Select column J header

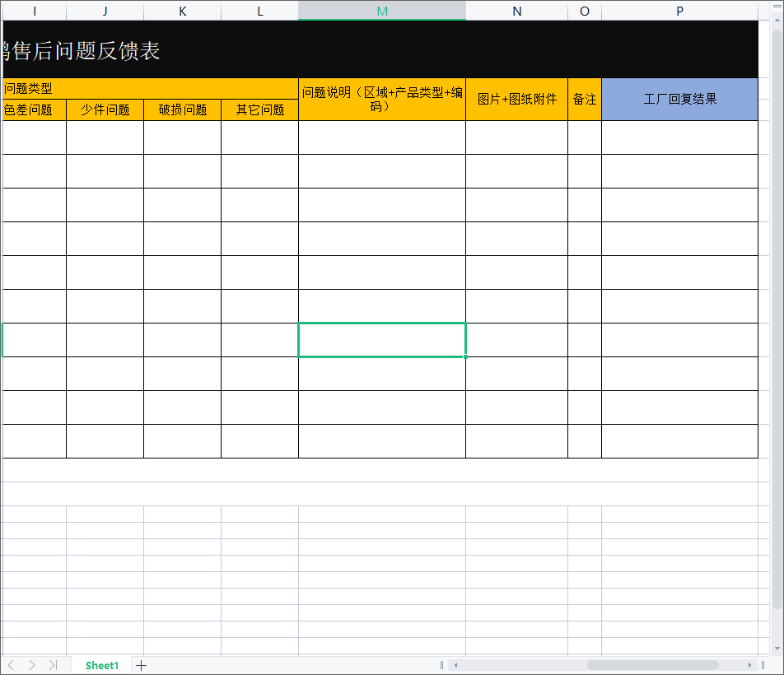(x=105, y=11)
